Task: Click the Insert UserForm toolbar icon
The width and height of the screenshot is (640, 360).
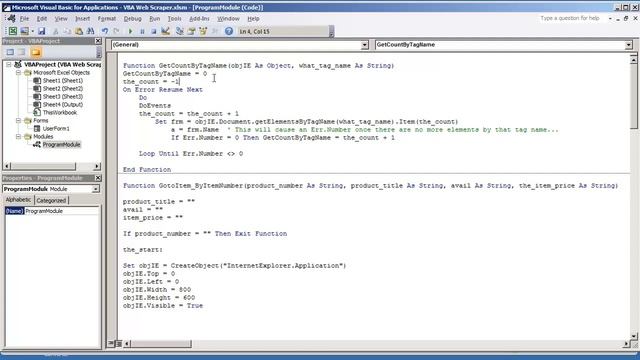Action: pyautogui.click(x=24, y=31)
